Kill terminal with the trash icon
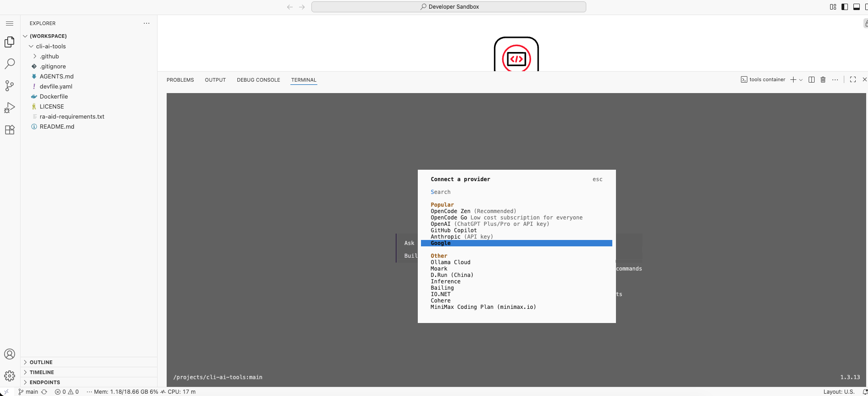Image resolution: width=868 pixels, height=396 pixels. point(823,79)
